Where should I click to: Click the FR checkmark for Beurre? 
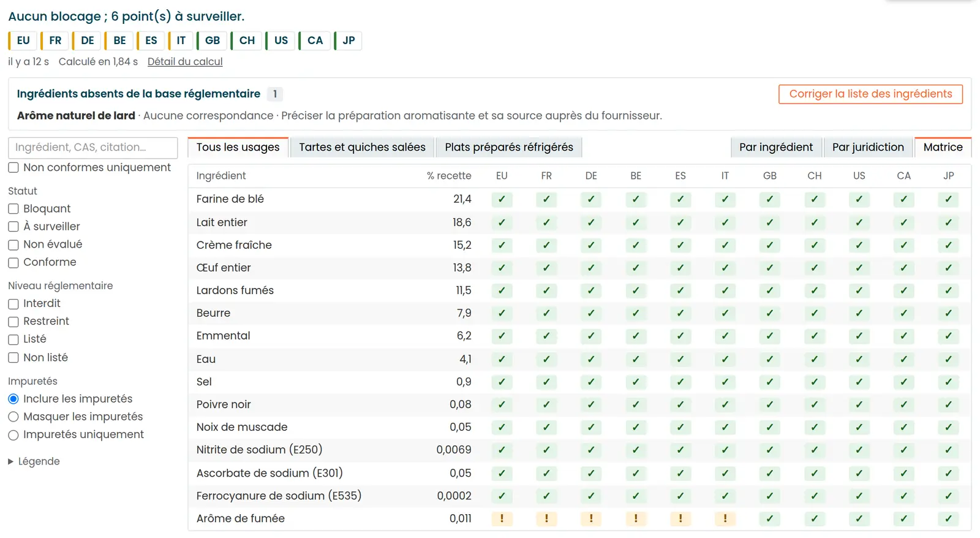point(546,313)
